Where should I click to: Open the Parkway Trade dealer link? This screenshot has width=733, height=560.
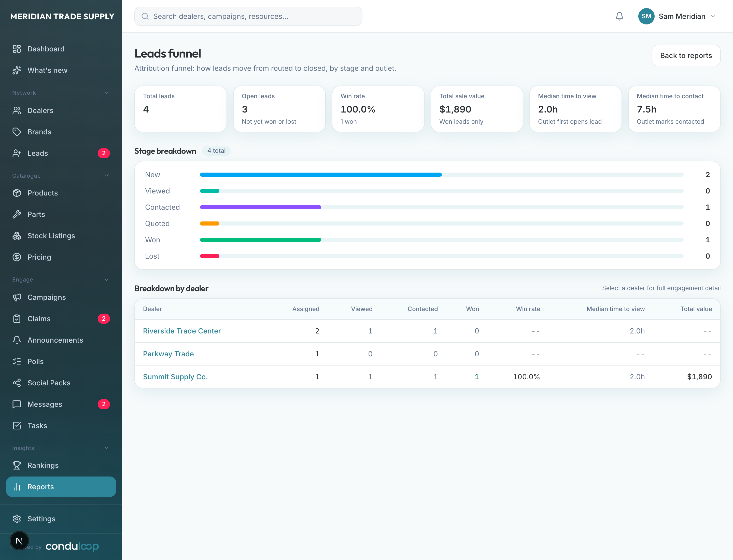point(168,354)
